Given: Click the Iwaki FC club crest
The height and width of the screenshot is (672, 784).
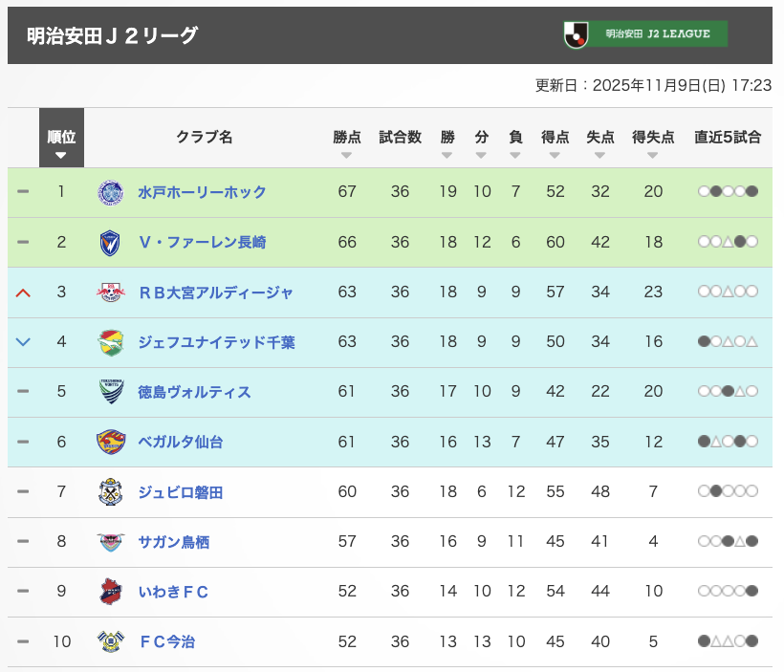Looking at the screenshot, I should click(111, 592).
